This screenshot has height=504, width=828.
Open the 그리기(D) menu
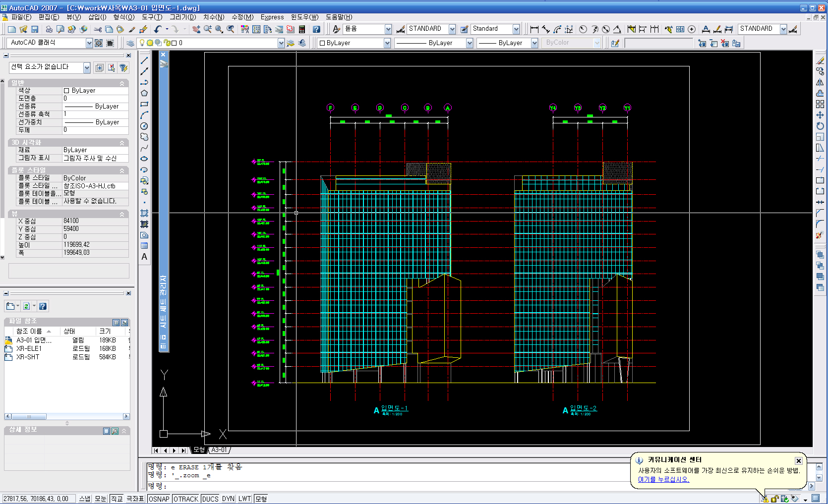pos(182,17)
